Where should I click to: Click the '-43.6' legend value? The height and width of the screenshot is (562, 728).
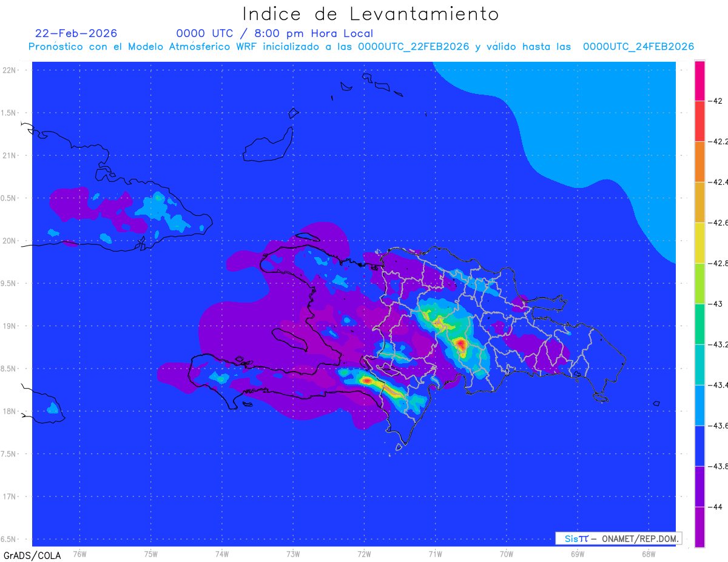pyautogui.click(x=718, y=426)
